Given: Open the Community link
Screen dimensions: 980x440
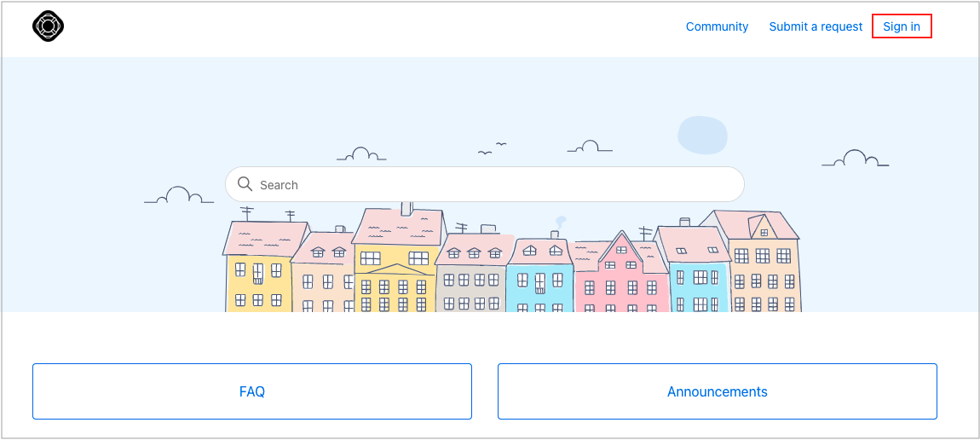Looking at the screenshot, I should click(717, 26).
